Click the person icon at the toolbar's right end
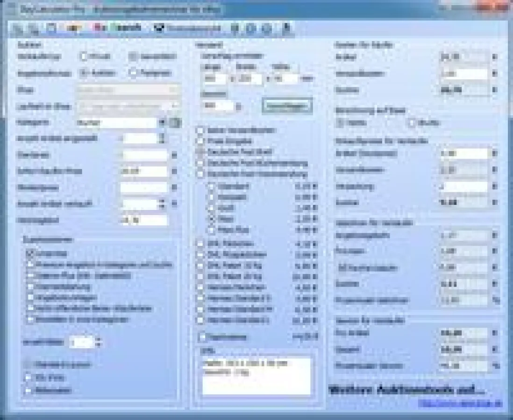The width and height of the screenshot is (513, 420). (x=287, y=28)
